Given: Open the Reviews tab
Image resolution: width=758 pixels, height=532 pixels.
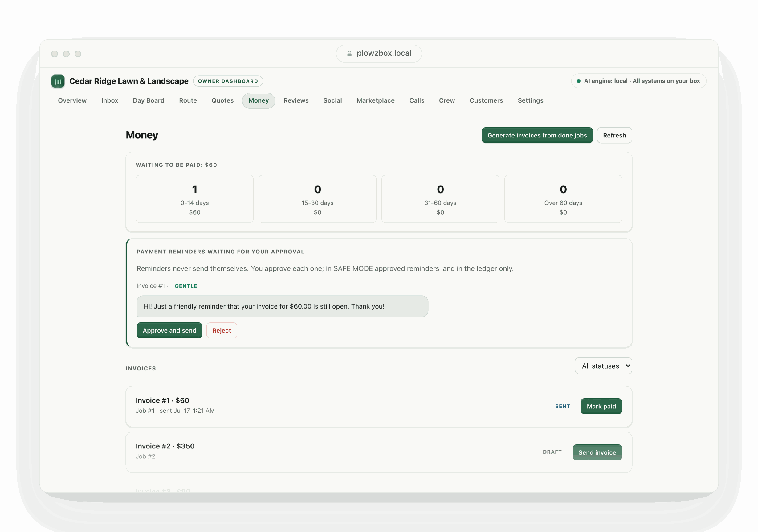Looking at the screenshot, I should pyautogui.click(x=296, y=100).
